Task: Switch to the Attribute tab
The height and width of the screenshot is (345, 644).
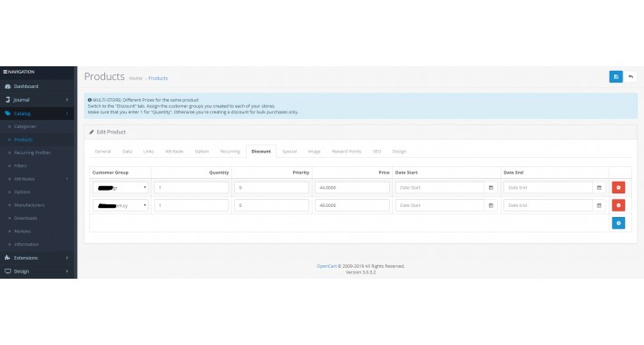Action: pyautogui.click(x=174, y=152)
